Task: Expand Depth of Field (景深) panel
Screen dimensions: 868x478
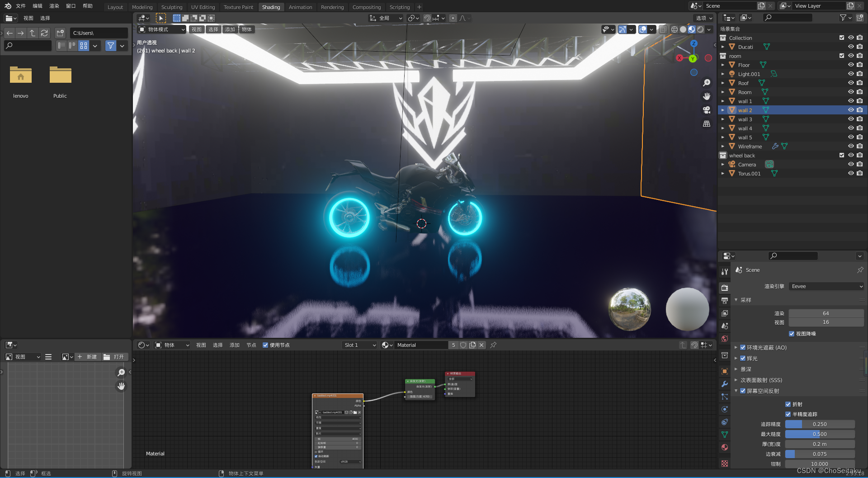Action: pos(736,369)
